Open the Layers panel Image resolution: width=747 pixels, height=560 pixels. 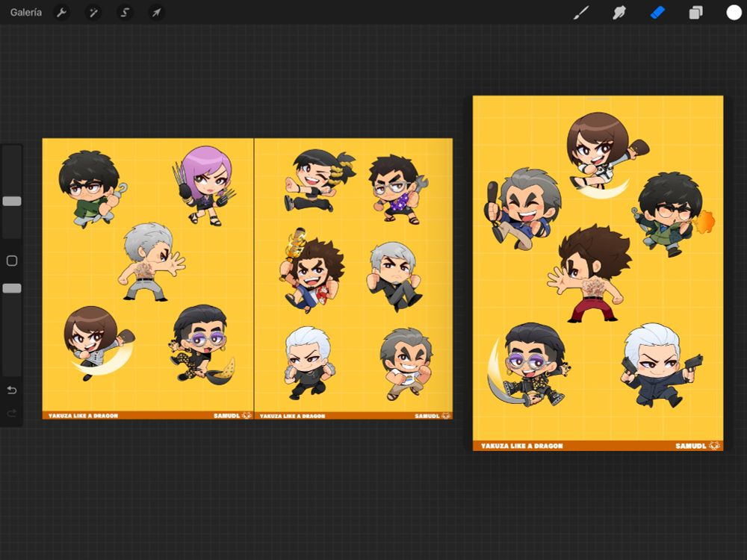coord(695,13)
